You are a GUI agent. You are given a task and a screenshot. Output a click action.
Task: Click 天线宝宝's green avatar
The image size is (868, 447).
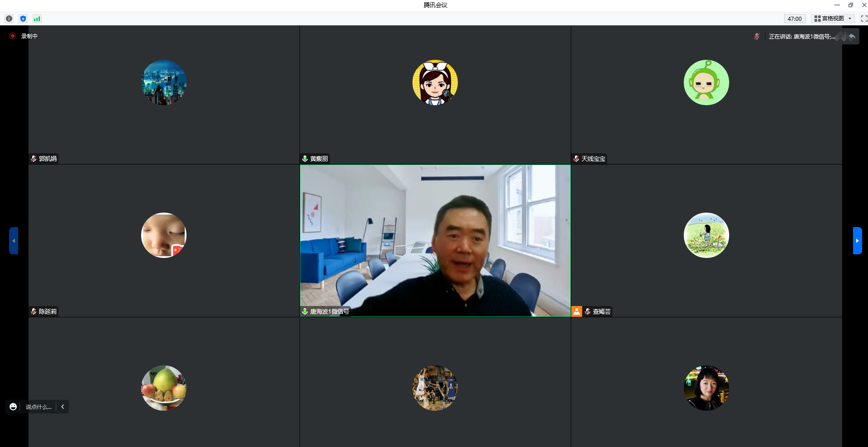coord(706,83)
